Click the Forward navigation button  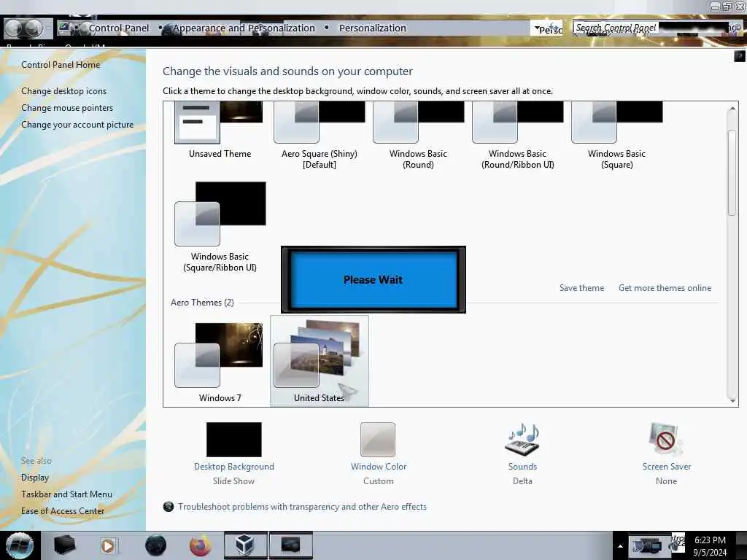[34, 28]
